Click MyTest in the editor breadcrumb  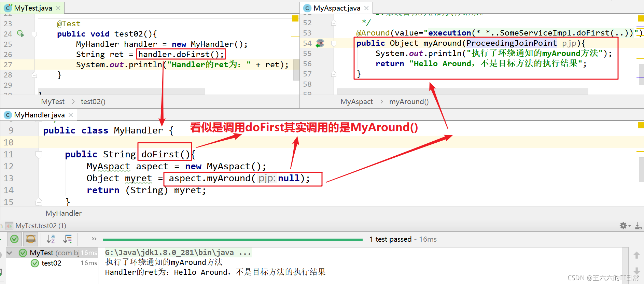point(53,102)
